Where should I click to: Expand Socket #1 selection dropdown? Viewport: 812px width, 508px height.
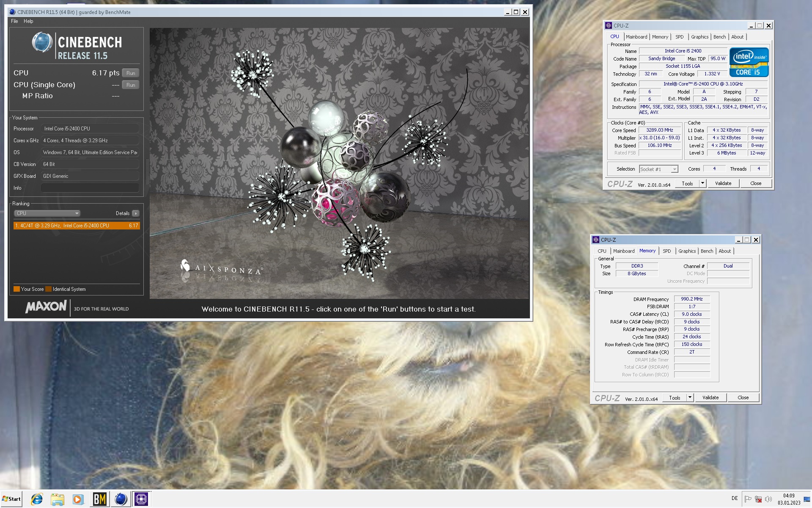659,169
